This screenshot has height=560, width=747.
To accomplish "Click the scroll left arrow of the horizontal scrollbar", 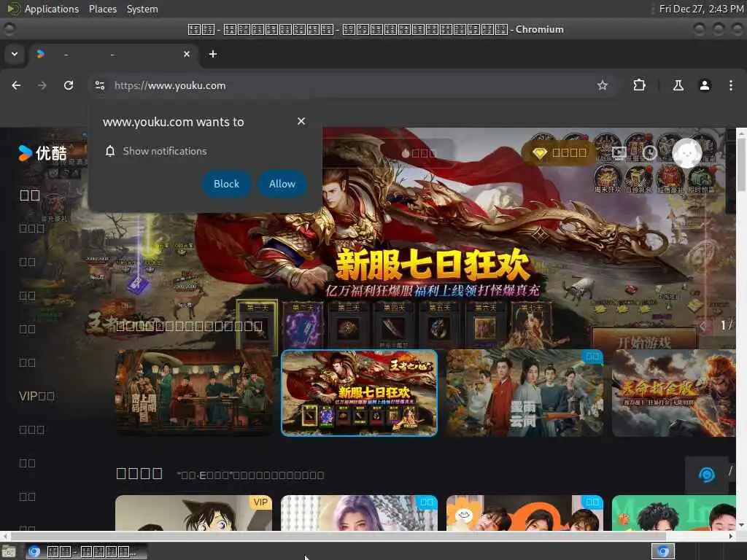I will point(4,536).
